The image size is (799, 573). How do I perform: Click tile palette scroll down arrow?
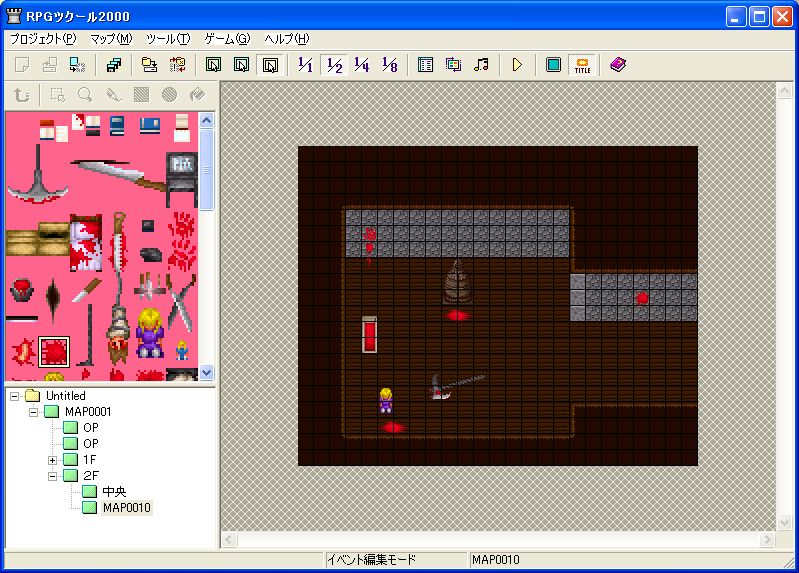click(x=206, y=373)
